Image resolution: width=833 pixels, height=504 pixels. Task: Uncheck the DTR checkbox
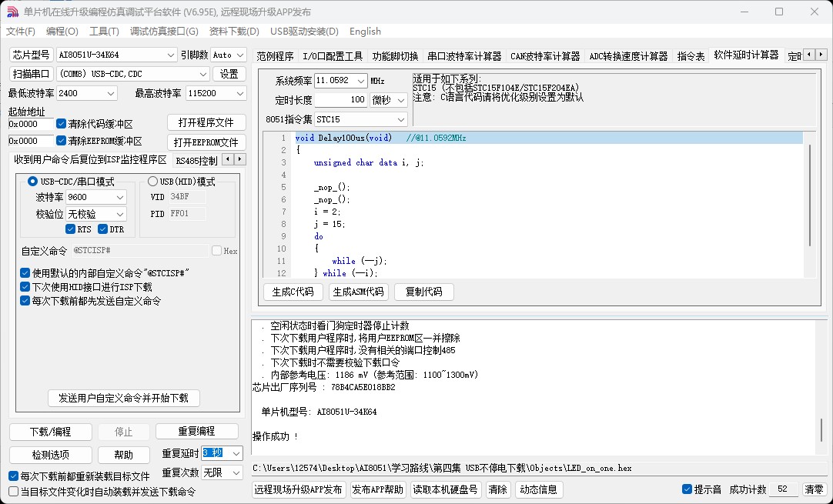(x=103, y=229)
